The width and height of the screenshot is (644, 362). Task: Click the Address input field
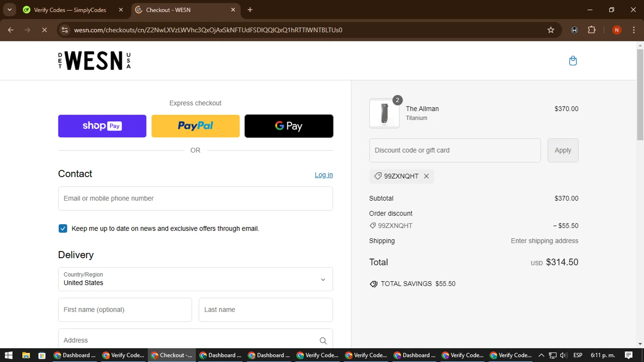click(x=195, y=339)
